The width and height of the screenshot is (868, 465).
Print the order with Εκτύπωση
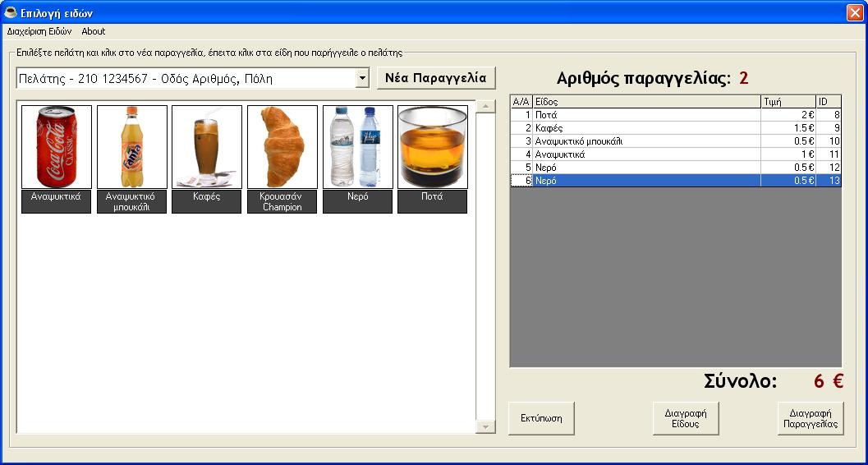tap(541, 418)
